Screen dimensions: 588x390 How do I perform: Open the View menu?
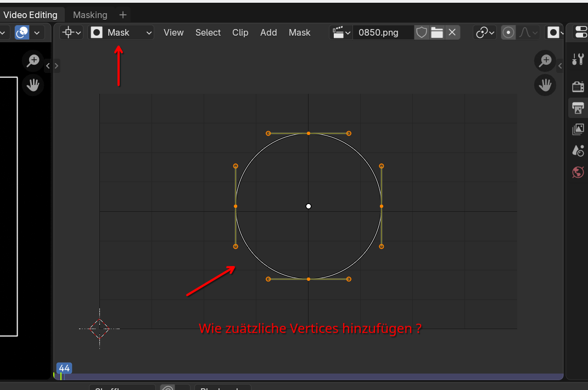point(173,32)
